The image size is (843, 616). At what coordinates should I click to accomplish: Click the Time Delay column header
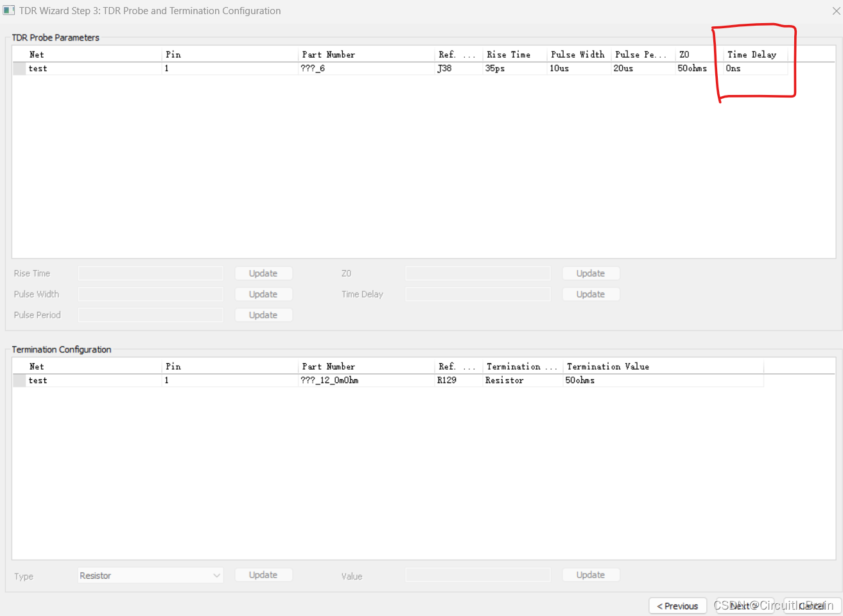click(751, 55)
